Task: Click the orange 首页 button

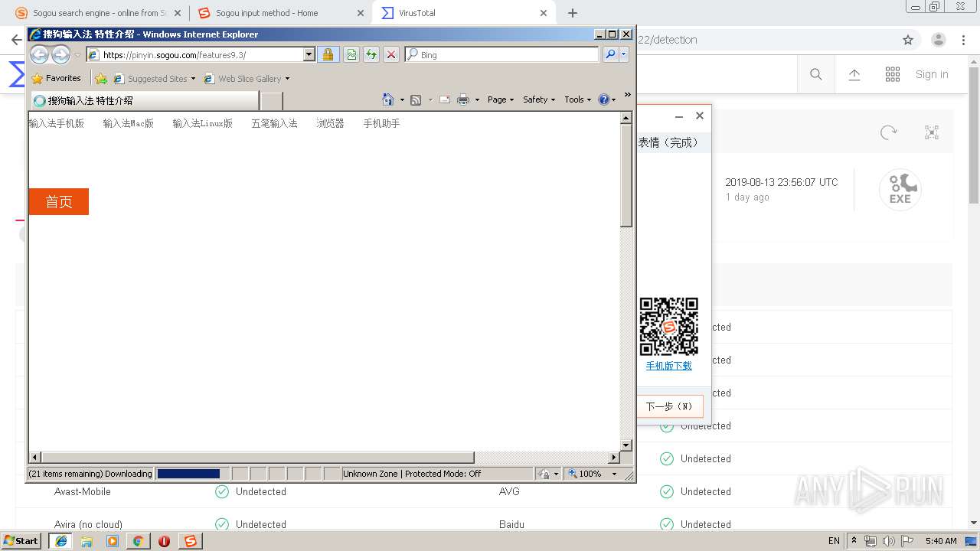Action: pos(59,201)
